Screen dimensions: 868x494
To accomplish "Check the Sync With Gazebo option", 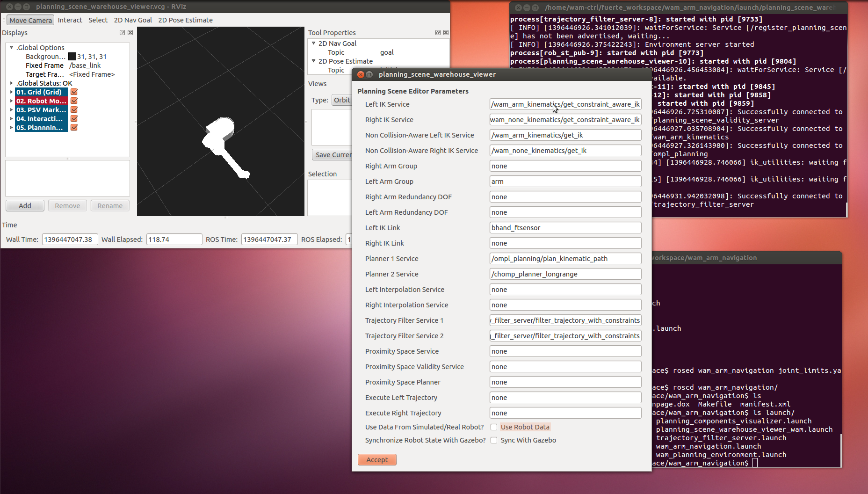I will point(494,440).
